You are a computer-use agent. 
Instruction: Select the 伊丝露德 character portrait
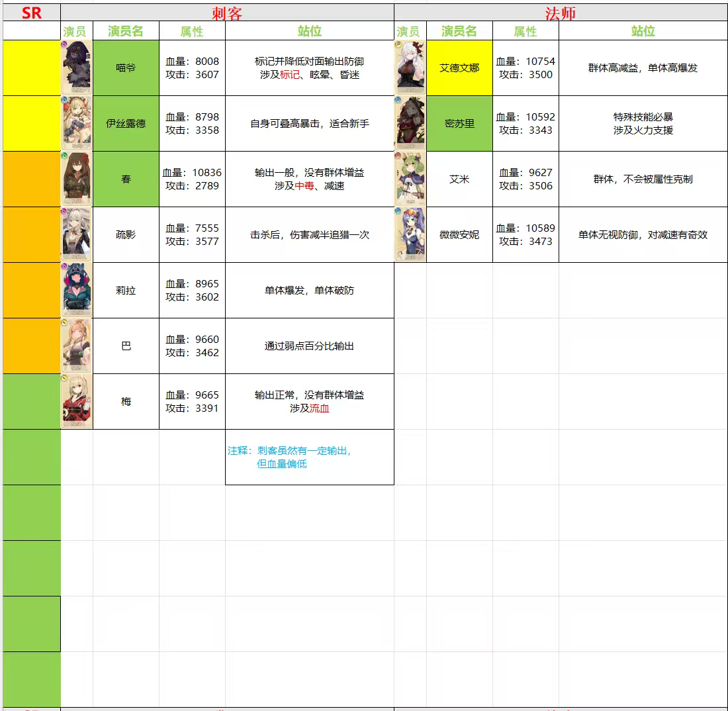77,124
